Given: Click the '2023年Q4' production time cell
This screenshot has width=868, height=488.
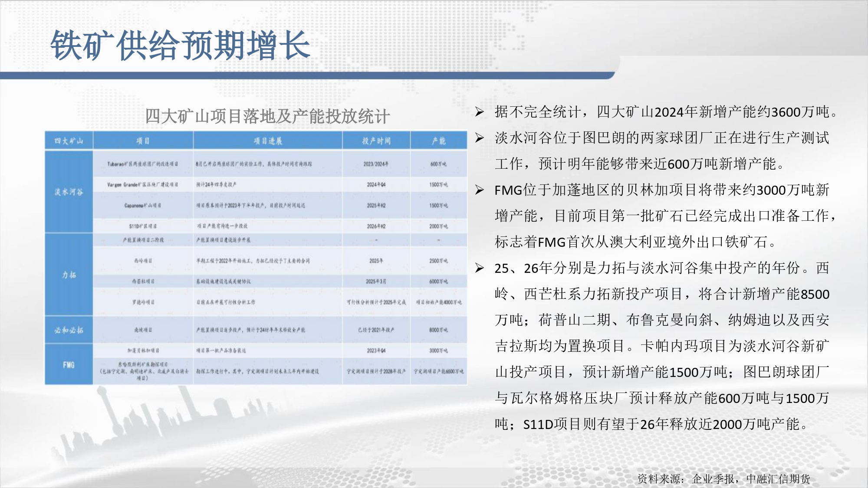Looking at the screenshot, I should pyautogui.click(x=376, y=350).
